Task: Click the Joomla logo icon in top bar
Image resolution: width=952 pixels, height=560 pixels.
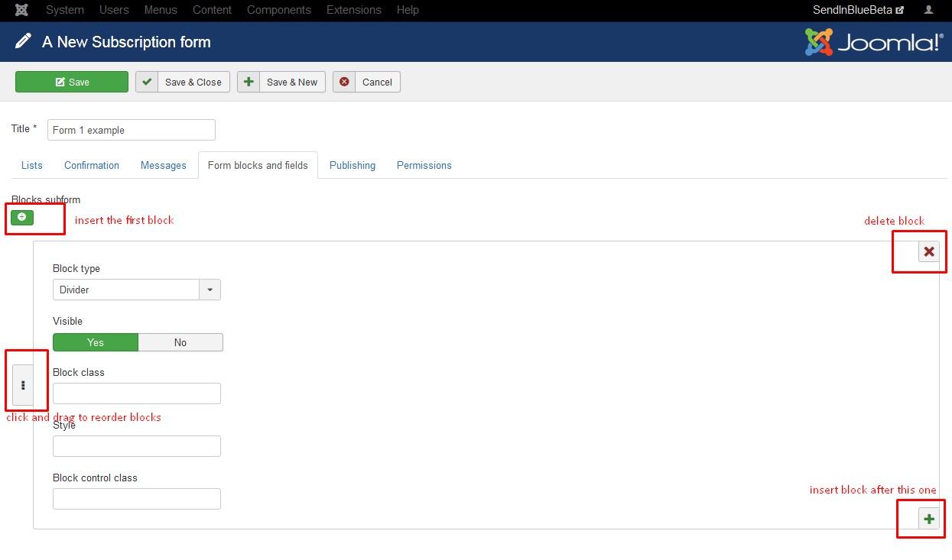Action: [x=22, y=10]
